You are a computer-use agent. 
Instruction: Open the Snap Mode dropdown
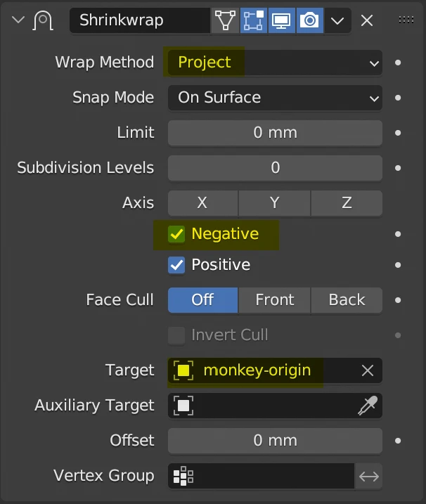point(275,98)
